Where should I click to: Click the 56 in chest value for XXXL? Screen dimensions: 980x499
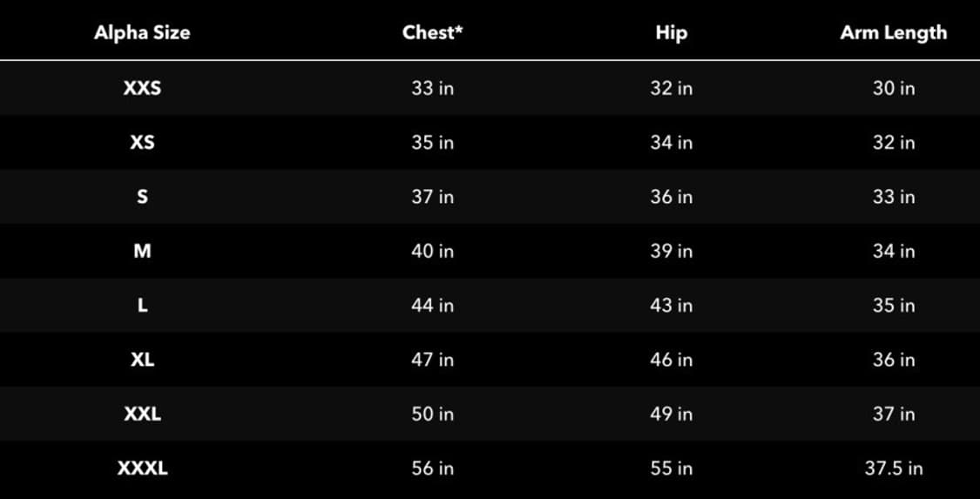tap(432, 469)
